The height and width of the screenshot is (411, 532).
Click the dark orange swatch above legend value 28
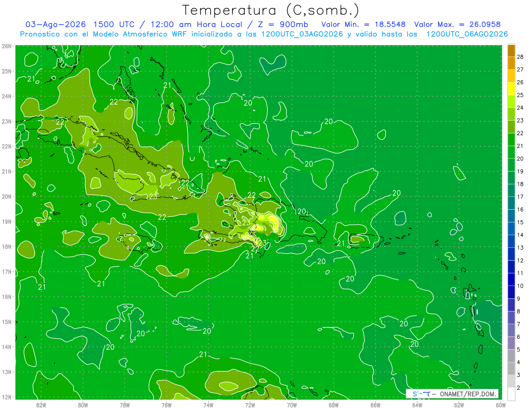point(511,51)
